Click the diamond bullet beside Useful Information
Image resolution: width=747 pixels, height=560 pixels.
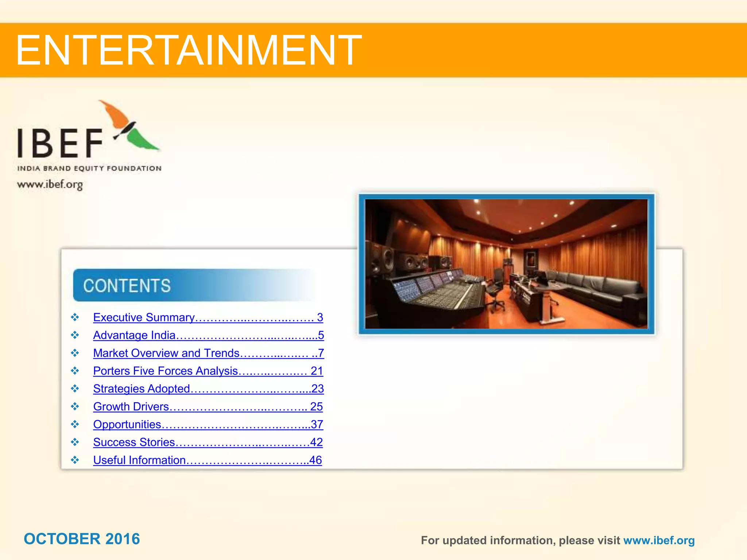click(75, 460)
